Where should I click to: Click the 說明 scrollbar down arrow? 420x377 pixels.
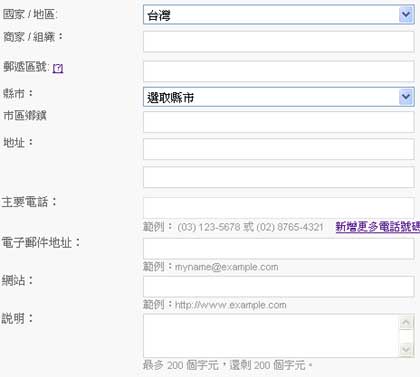[406, 350]
